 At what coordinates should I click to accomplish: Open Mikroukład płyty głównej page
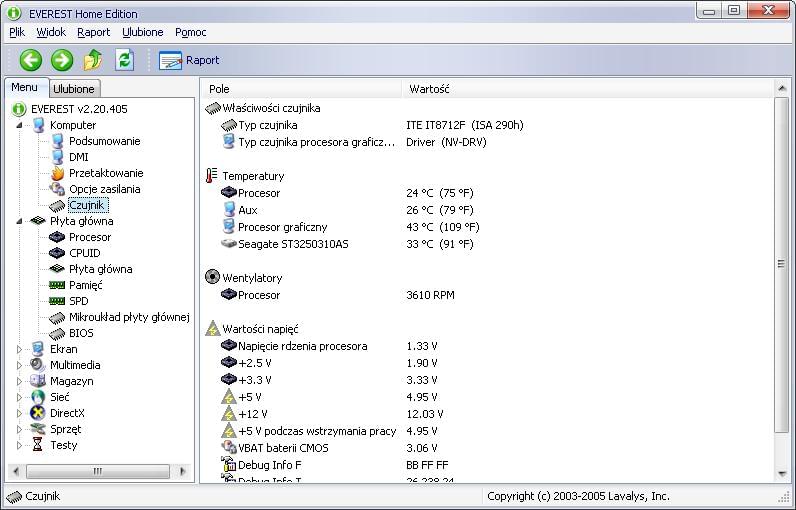[129, 317]
